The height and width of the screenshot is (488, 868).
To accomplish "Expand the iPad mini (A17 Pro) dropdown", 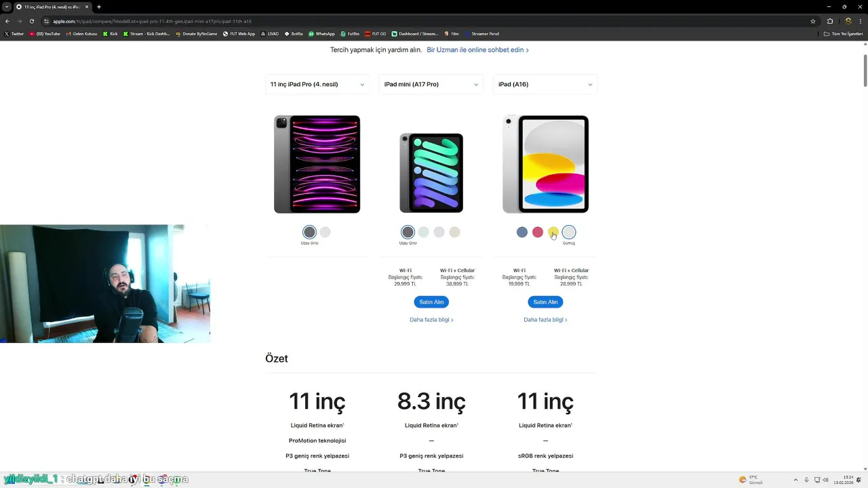I will pyautogui.click(x=431, y=84).
